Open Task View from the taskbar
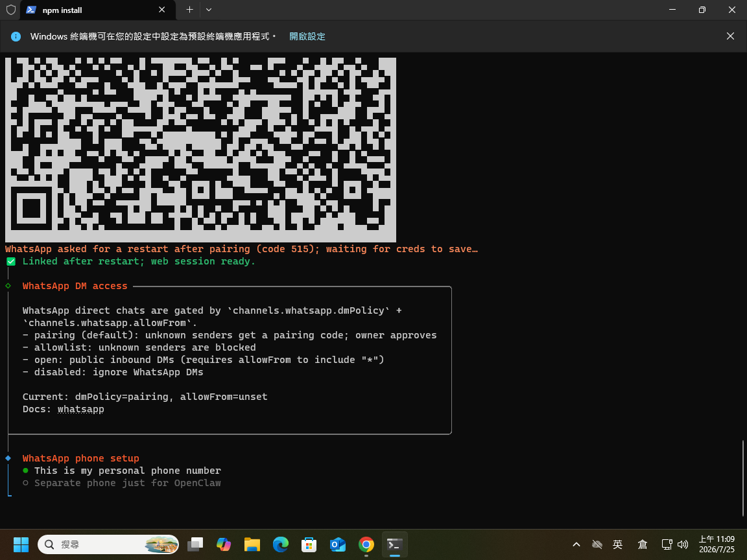The width and height of the screenshot is (747, 560). pos(195,544)
